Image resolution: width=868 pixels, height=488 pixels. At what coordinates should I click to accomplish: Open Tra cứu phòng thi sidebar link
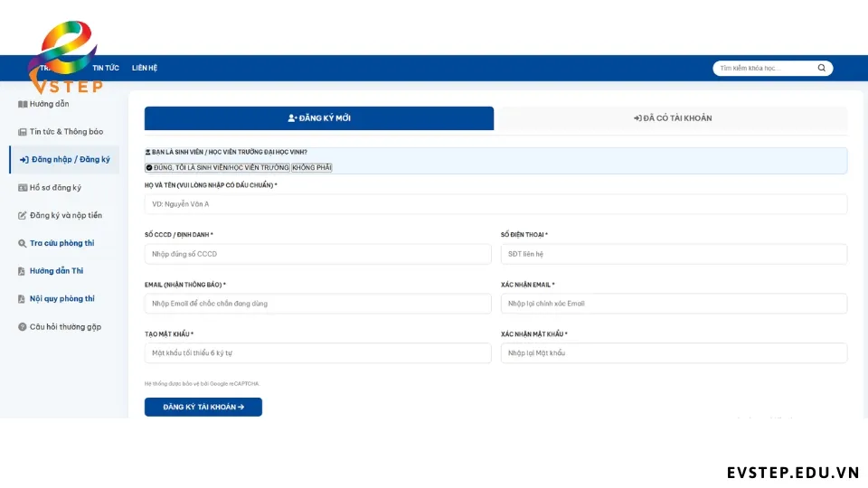pyautogui.click(x=64, y=243)
